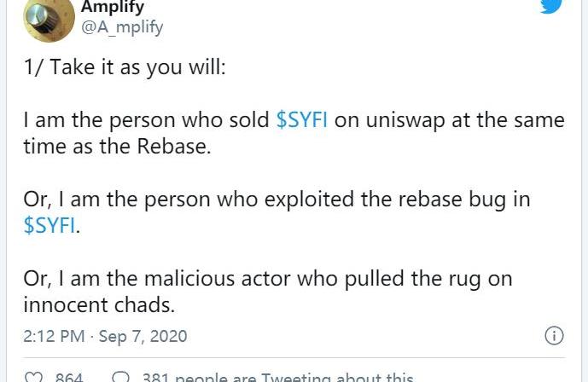Click the '1/ Take it as you will:' line
588x382 pixels.
point(125,68)
